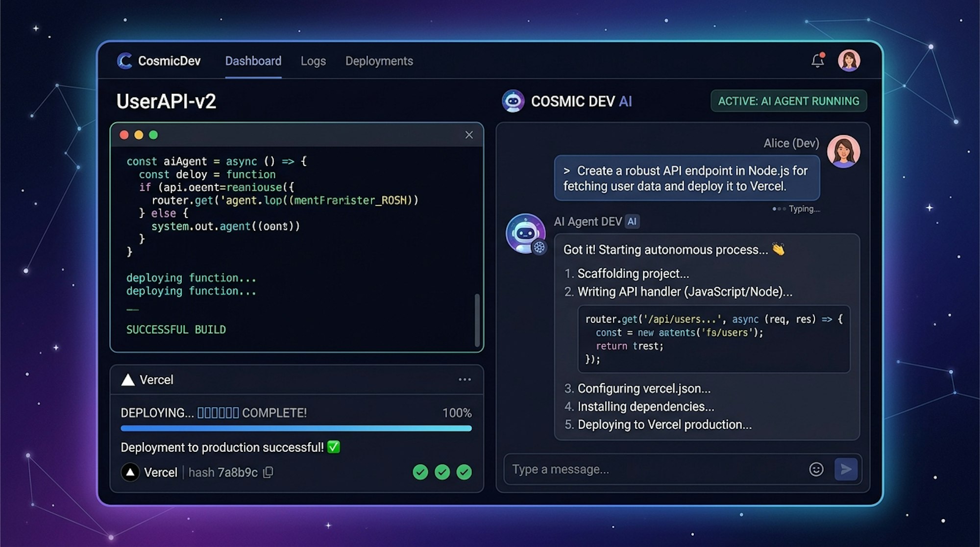
Task: Click the Cosmic Dev AI header robot icon
Action: pyautogui.click(x=514, y=101)
